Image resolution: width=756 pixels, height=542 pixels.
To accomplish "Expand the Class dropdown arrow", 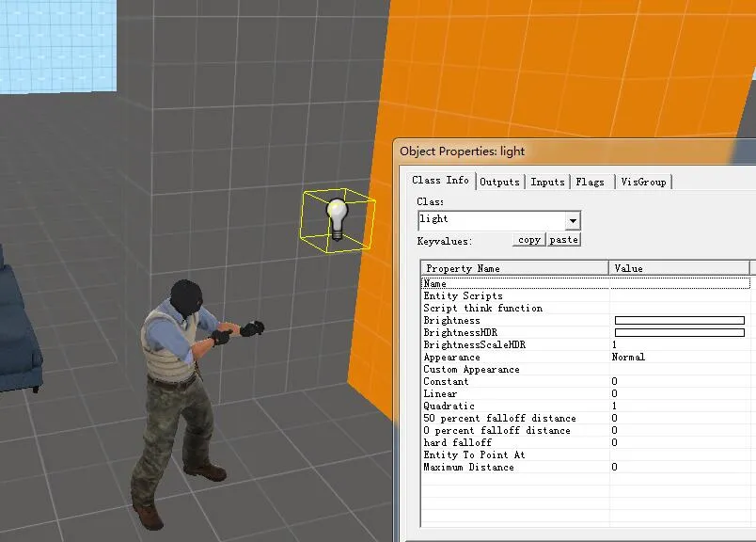I will pyautogui.click(x=573, y=220).
